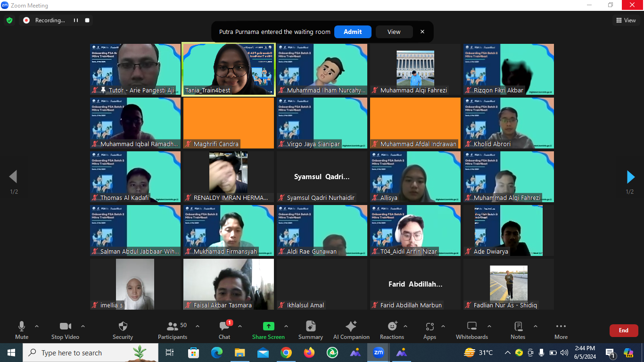This screenshot has width=644, height=362.
Task: Open the More menu
Action: coord(561,326)
